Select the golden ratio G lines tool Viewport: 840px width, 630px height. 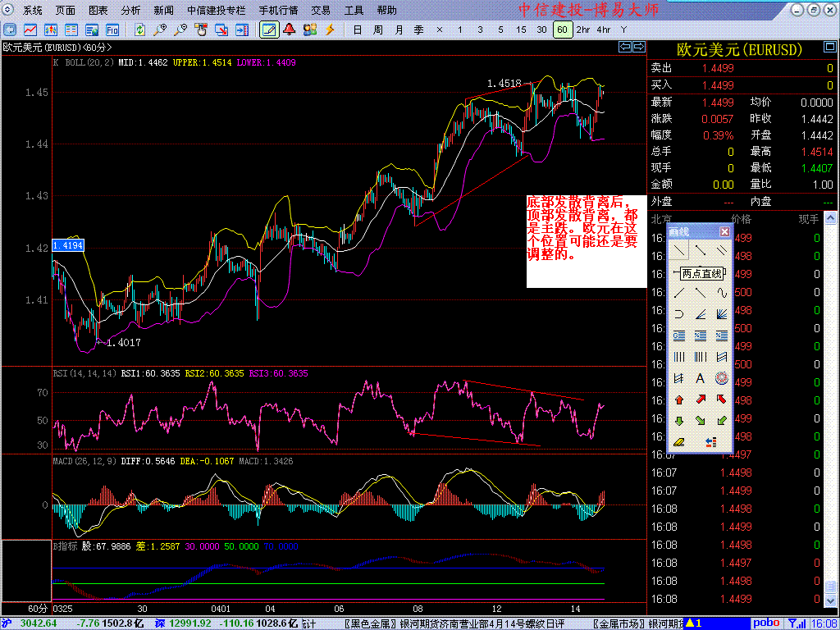coord(679,336)
